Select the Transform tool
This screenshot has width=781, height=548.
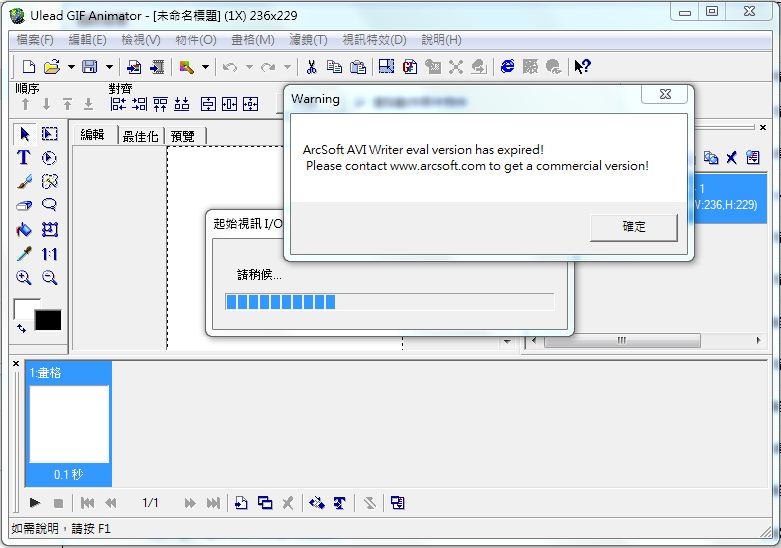49,229
